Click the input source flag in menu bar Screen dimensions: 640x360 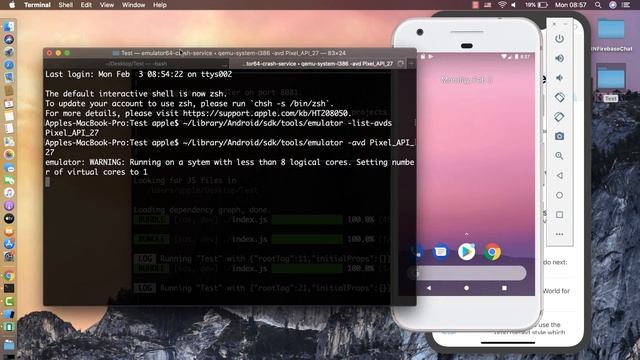click(488, 5)
